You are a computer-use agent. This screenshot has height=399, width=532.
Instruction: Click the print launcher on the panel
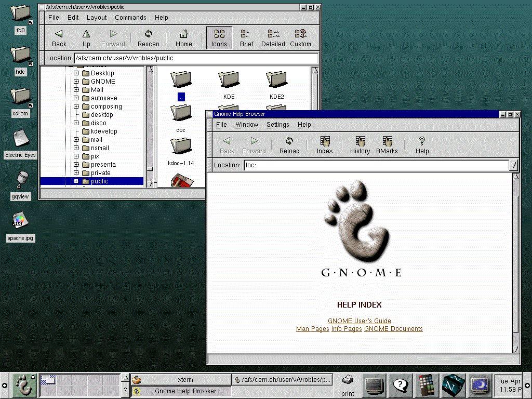tap(348, 385)
